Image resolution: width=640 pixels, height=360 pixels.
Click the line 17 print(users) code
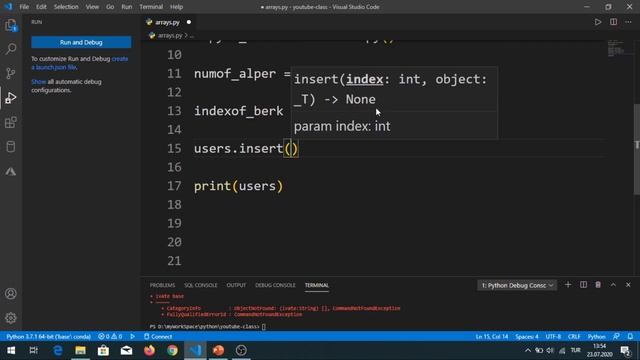click(x=238, y=186)
